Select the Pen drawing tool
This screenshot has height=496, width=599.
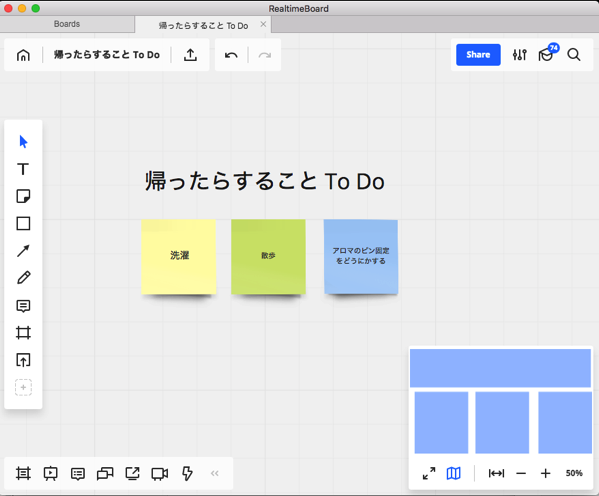coord(23,278)
